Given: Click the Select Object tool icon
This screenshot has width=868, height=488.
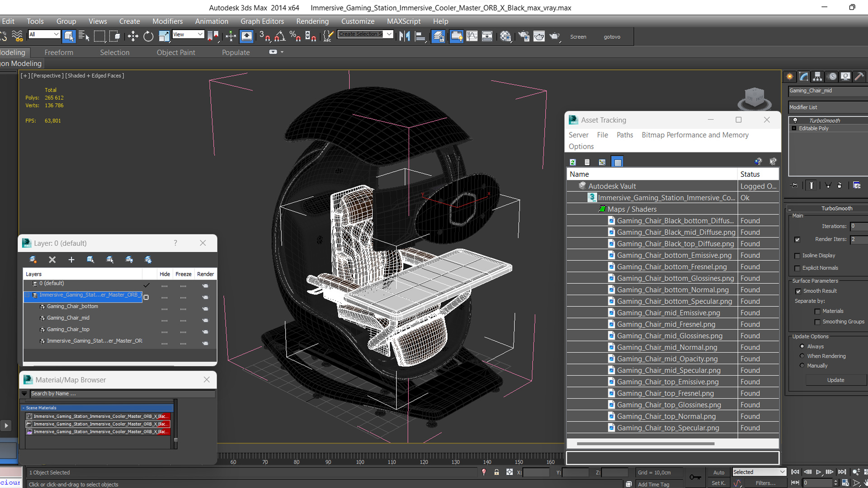Looking at the screenshot, I should click(x=69, y=36).
